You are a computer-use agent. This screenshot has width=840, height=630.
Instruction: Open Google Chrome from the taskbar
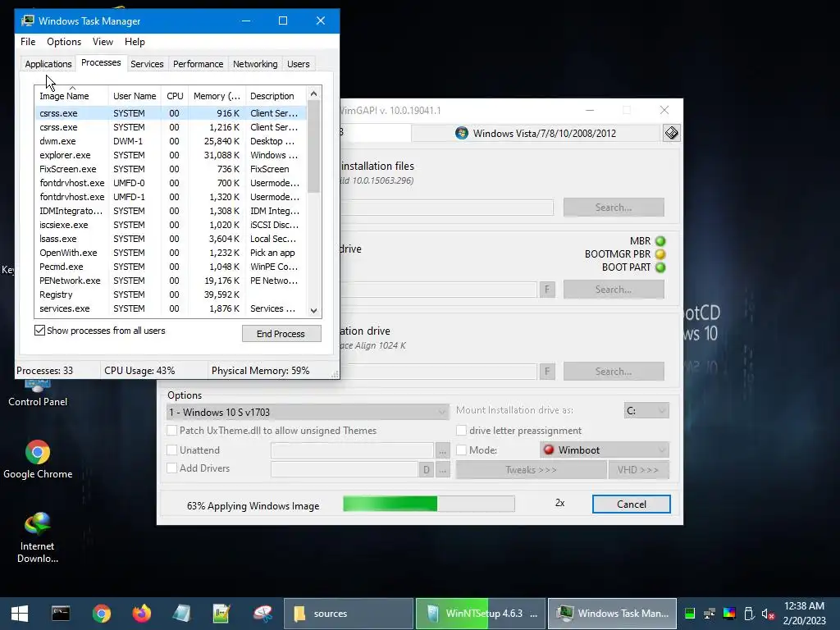[101, 614]
